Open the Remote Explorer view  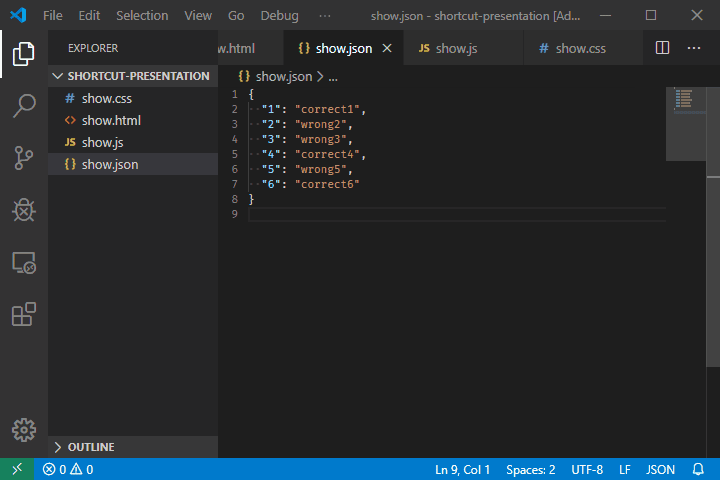pos(24,262)
